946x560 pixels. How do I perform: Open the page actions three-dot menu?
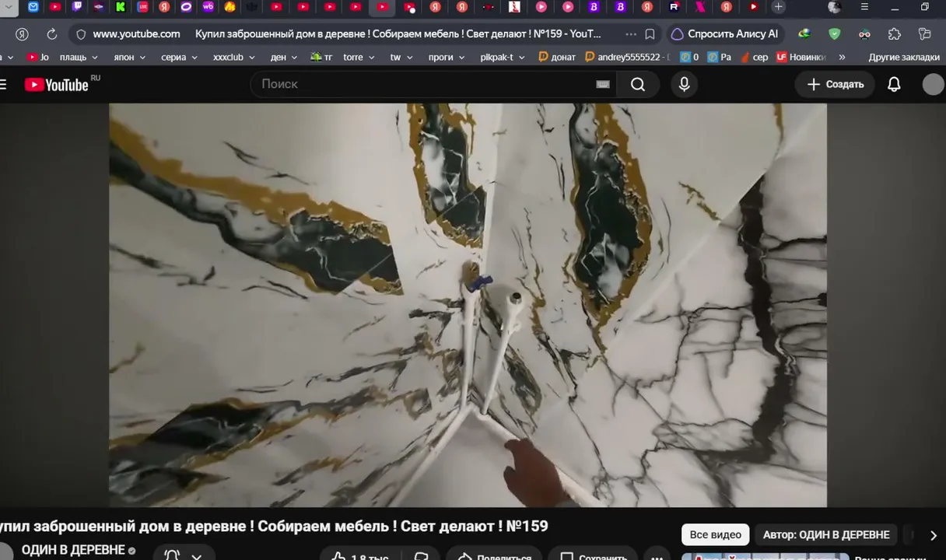tap(631, 34)
